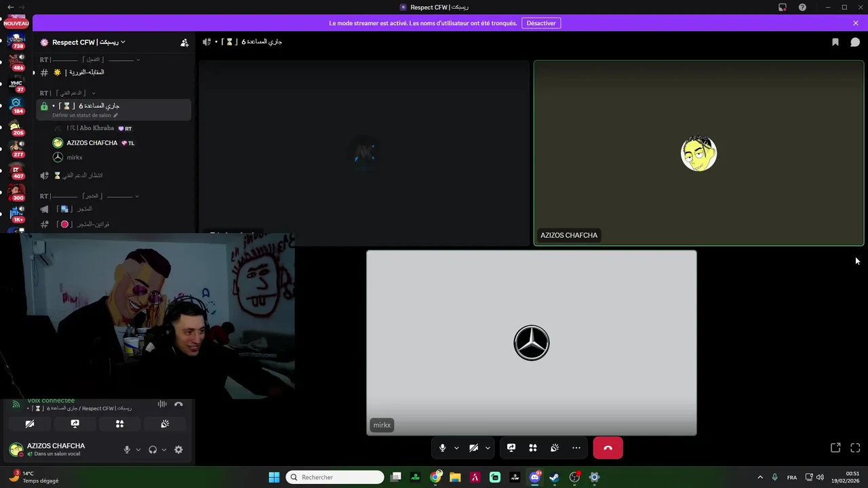The width and height of the screenshot is (868, 488).
Task: Start an activity from the call bar
Action: [533, 448]
